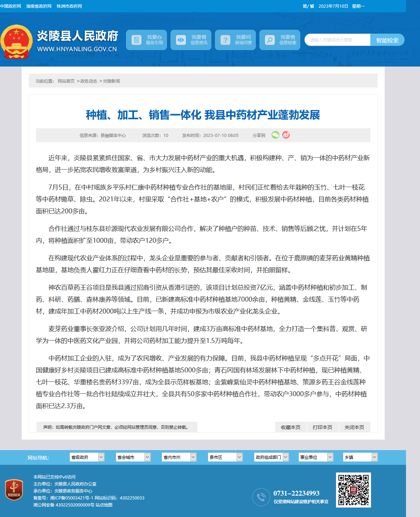Open 我要查 信息检索 magnifier icon
The width and height of the screenshot is (420, 517).
[269, 40]
